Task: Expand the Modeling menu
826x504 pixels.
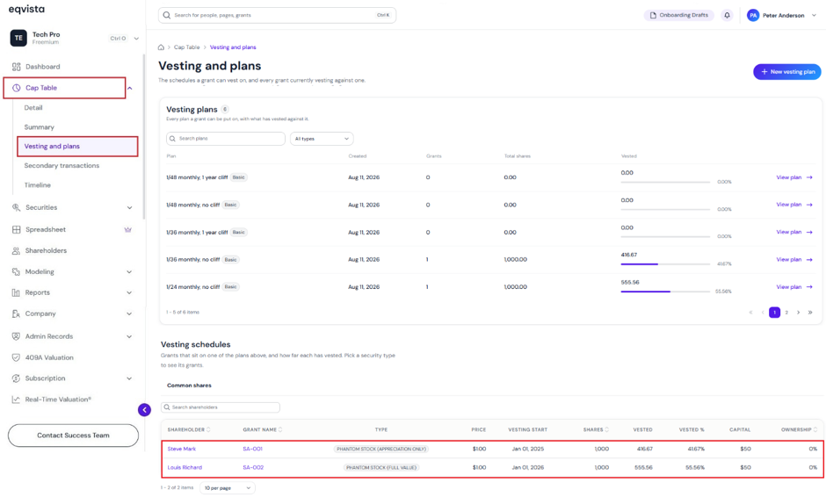Action: pos(129,271)
